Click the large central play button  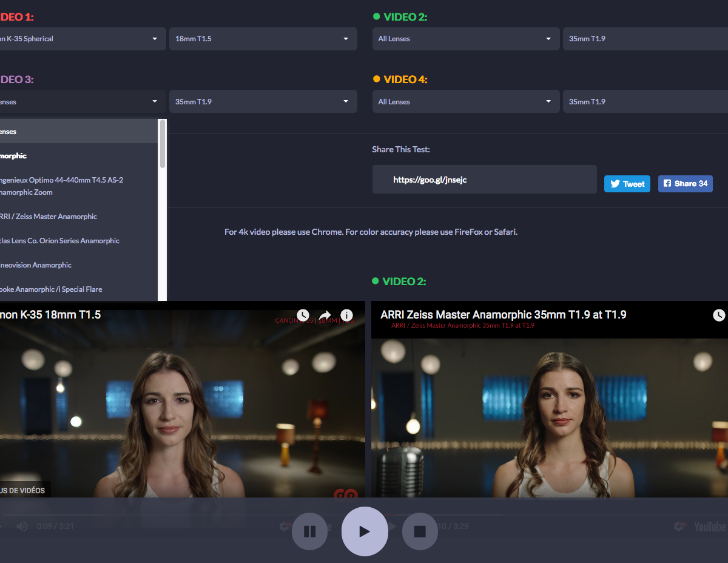(x=365, y=531)
